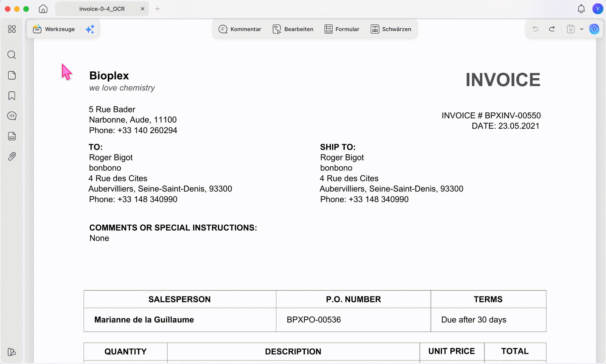606x364 pixels.
Task: Select the Schwärzen redaction tool
Action: [x=391, y=29]
